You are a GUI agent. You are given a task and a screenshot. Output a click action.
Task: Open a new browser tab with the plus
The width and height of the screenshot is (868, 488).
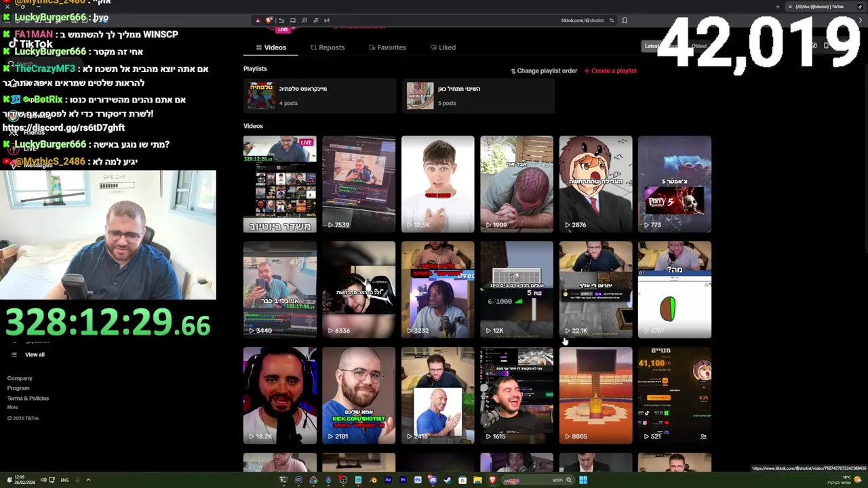click(777, 7)
